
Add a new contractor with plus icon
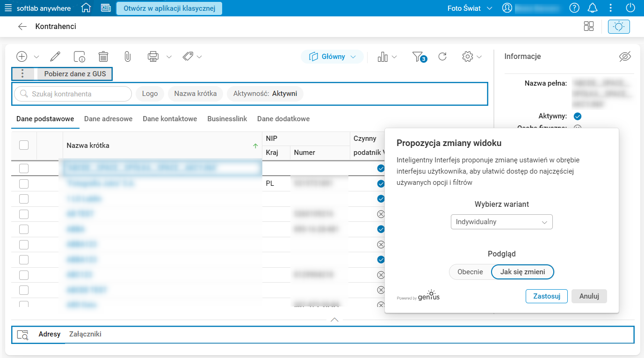tap(22, 57)
